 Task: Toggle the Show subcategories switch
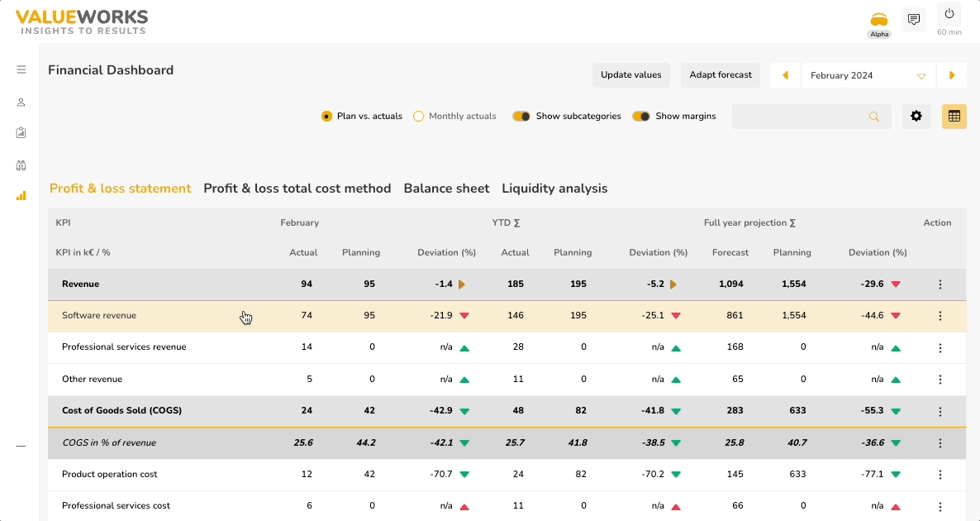521,117
